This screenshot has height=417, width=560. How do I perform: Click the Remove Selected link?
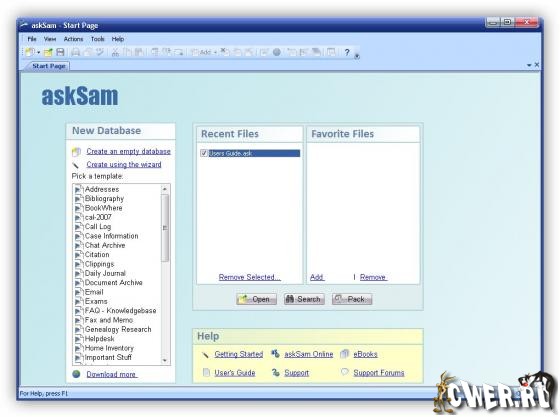click(x=250, y=277)
